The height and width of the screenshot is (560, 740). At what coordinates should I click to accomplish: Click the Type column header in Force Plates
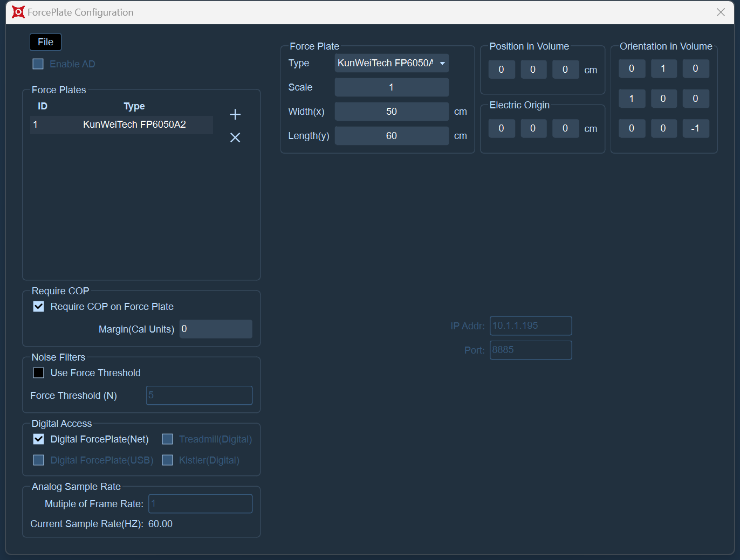(x=134, y=106)
